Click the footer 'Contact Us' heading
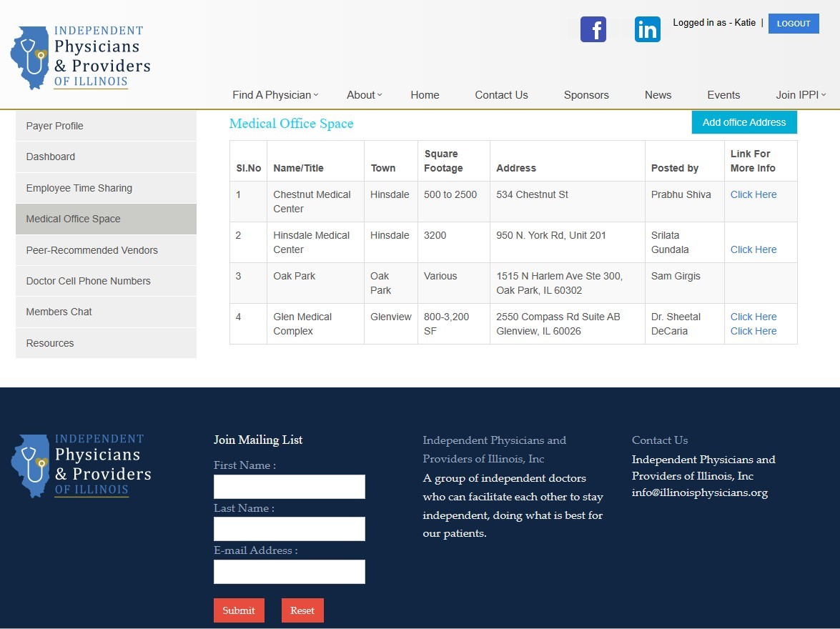Image resolution: width=840 pixels, height=629 pixels. coord(660,440)
